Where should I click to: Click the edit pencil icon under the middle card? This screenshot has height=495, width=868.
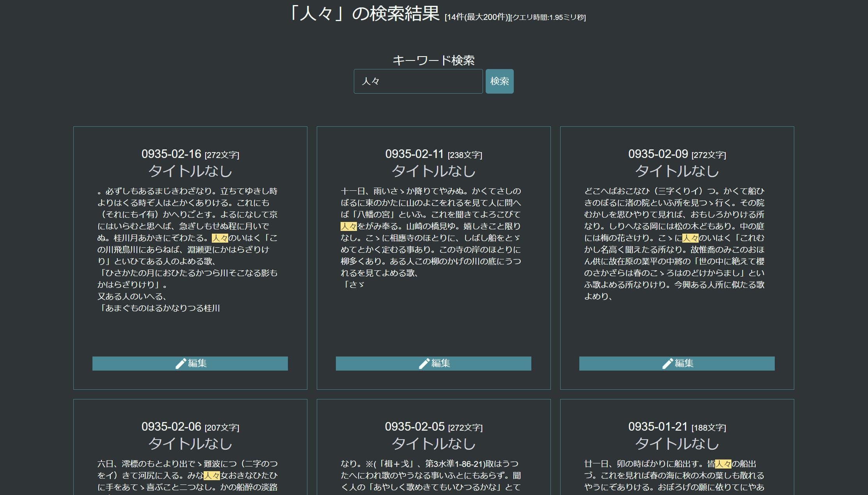[x=424, y=363]
